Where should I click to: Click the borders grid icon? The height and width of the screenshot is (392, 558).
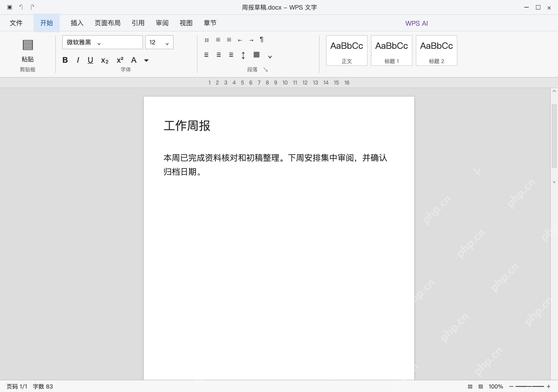click(257, 54)
